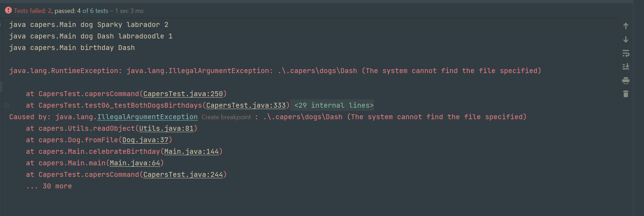Jump to CapersTest.java:244
644x216 pixels.
[183, 174]
